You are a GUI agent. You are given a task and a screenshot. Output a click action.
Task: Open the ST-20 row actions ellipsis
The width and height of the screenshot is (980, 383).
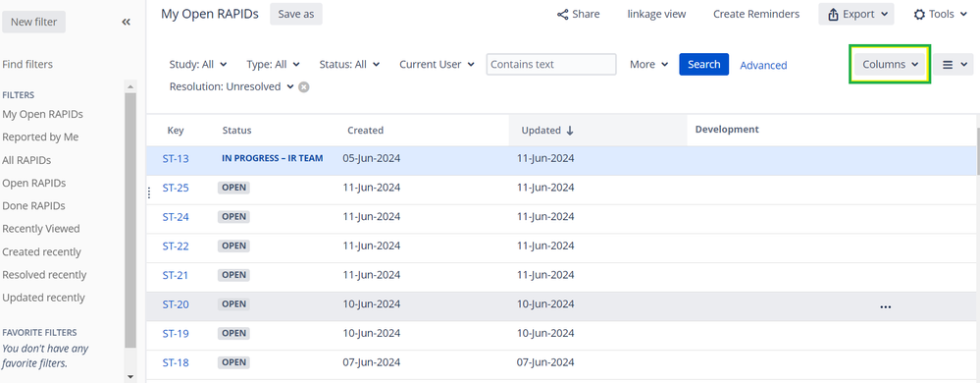tap(885, 306)
